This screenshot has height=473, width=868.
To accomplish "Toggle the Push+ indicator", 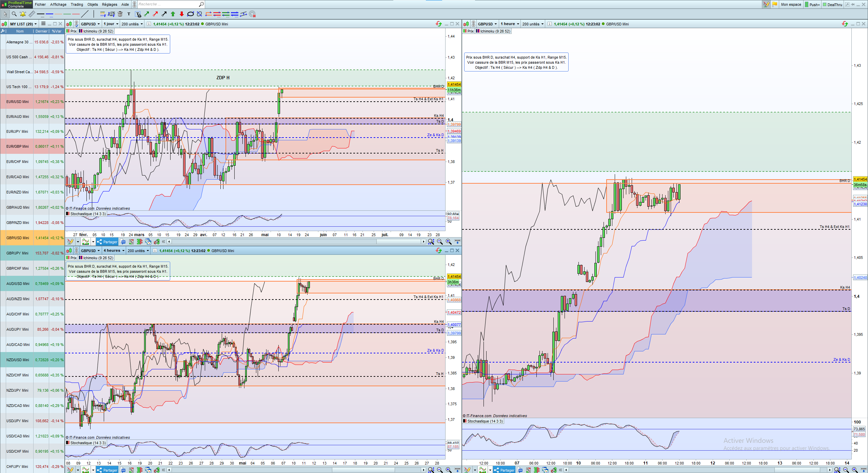I will tap(812, 4).
